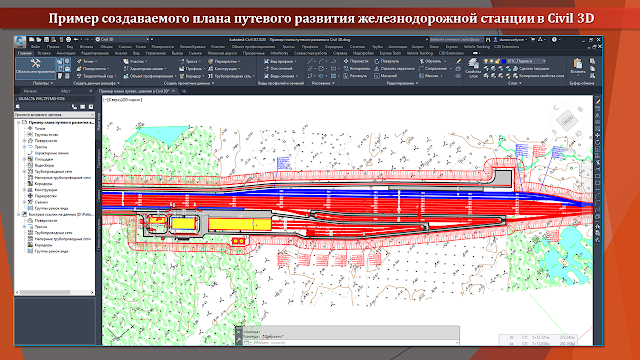Switch to the Начало start tab

tap(30, 91)
